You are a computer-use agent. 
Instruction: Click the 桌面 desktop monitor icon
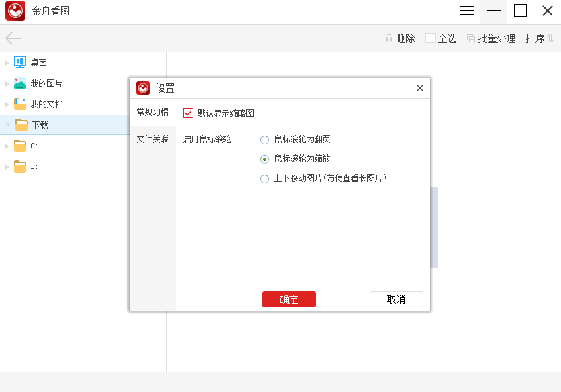point(20,62)
